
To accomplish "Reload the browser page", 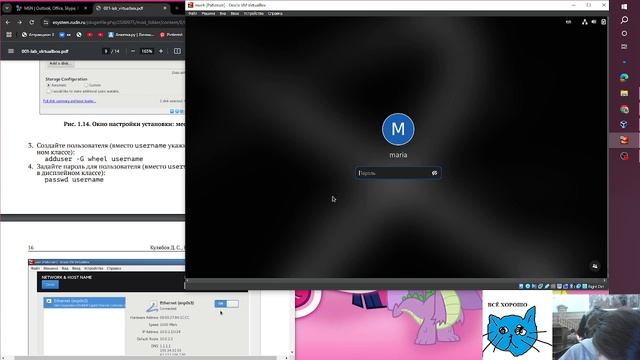I will click(x=31, y=22).
